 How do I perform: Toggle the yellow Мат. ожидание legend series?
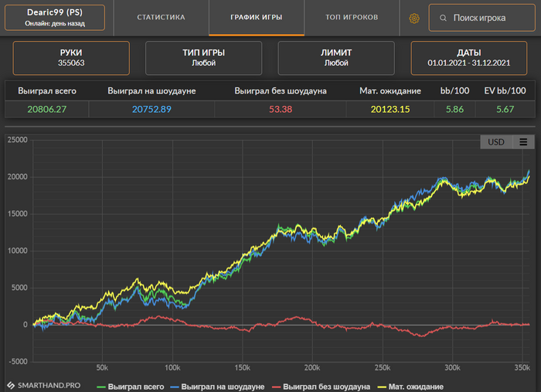click(417, 386)
